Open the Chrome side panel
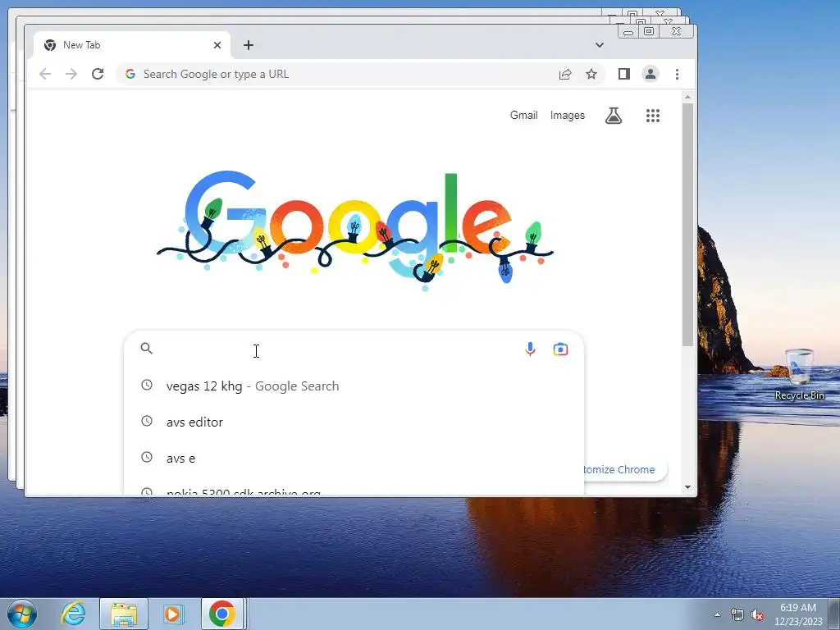 (x=623, y=74)
